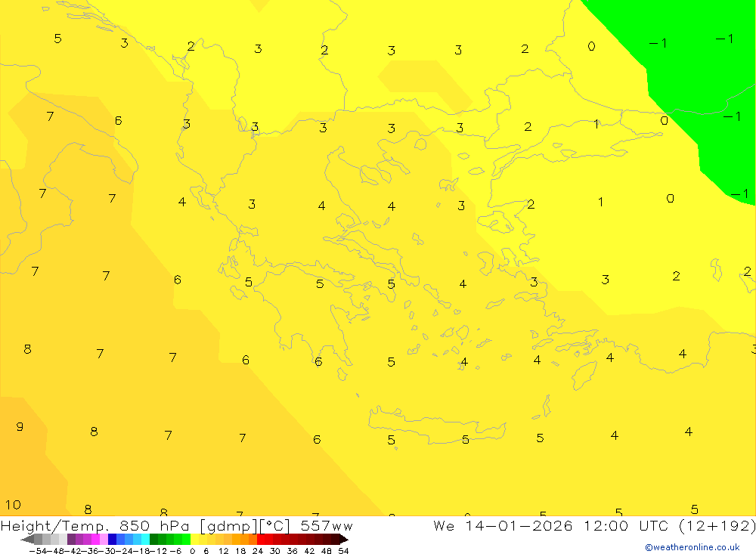The image size is (756, 554).
Task: Click the legend label '54'
Action: pos(343,551)
